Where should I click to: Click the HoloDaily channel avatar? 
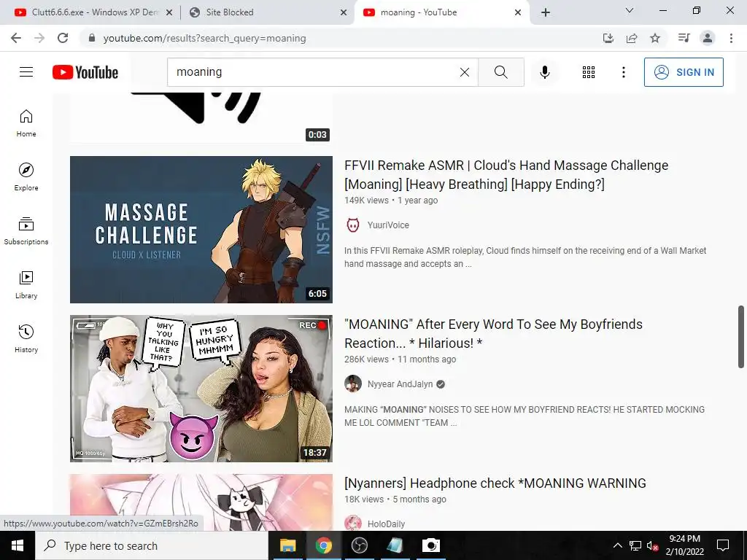tap(353, 524)
